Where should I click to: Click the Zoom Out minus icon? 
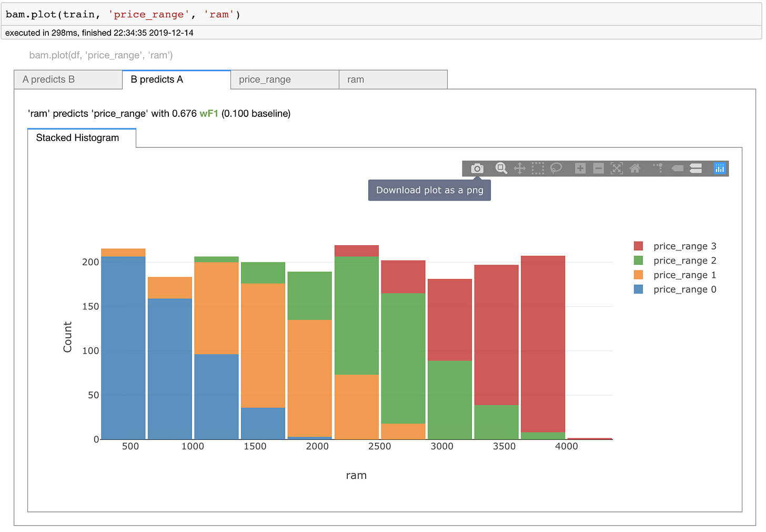(x=599, y=168)
